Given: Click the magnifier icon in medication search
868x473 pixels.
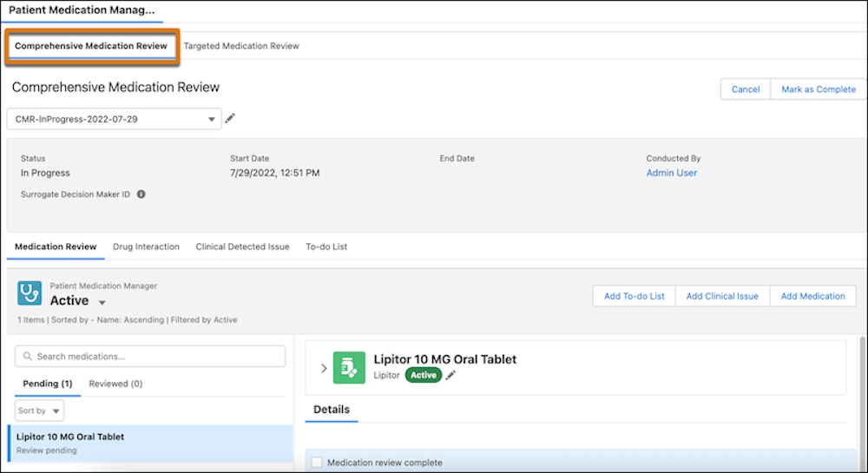Looking at the screenshot, I should click(x=27, y=357).
